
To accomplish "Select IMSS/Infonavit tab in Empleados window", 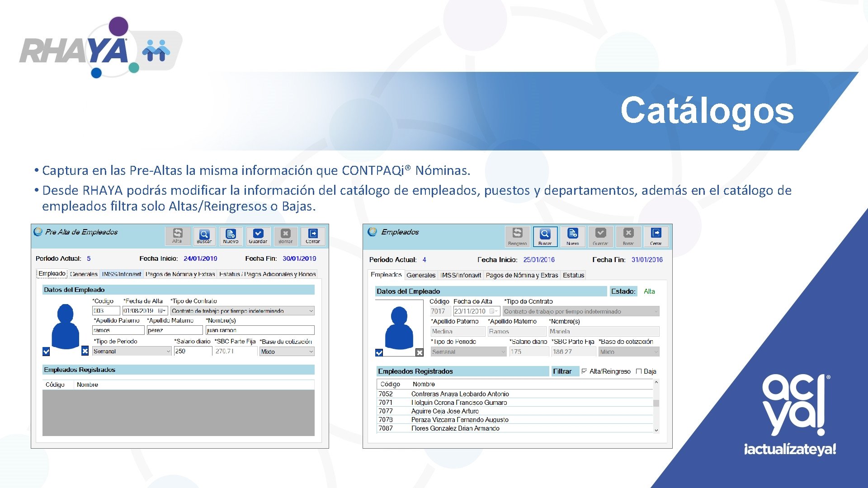I will [461, 275].
